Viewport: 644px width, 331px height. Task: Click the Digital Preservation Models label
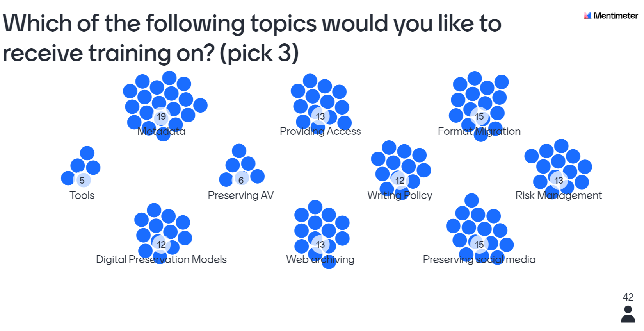coord(161,259)
